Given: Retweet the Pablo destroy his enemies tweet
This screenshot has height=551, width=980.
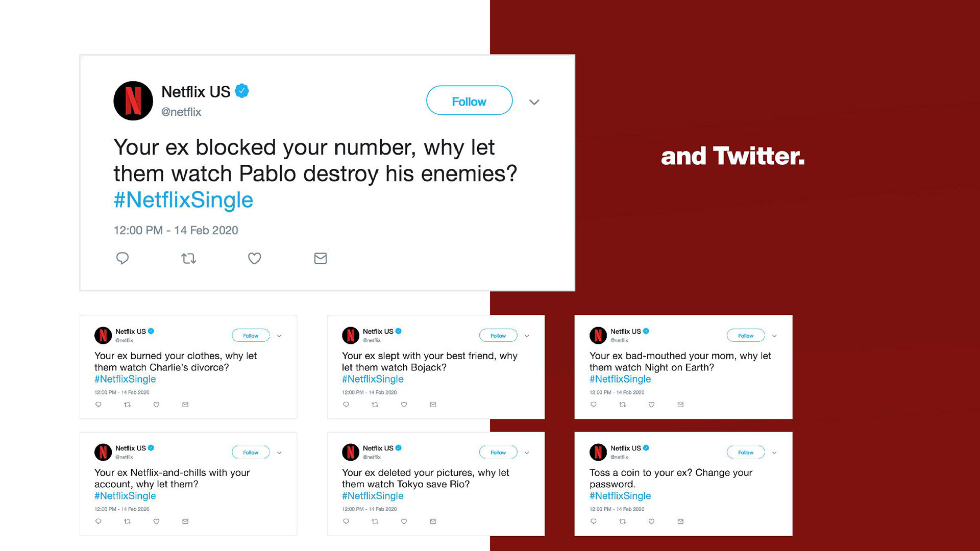Looking at the screenshot, I should point(188,258).
